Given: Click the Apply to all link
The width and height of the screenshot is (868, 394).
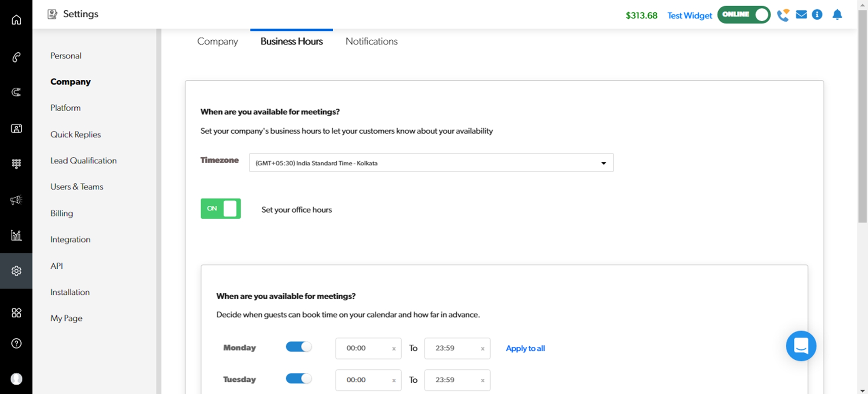Looking at the screenshot, I should (525, 348).
